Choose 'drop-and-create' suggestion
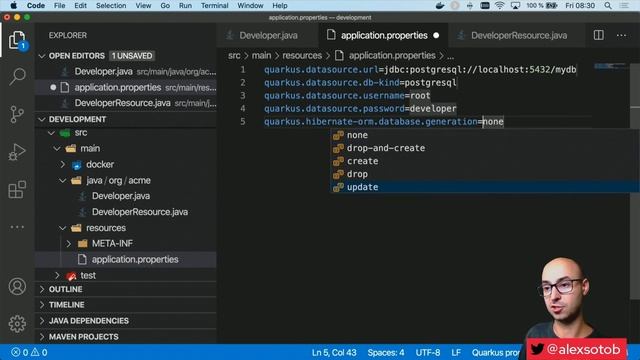The height and width of the screenshot is (360, 640). (x=484, y=148)
